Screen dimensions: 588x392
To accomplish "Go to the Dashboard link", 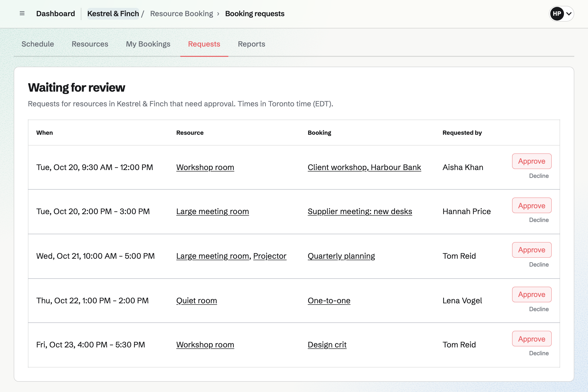I will [56, 13].
